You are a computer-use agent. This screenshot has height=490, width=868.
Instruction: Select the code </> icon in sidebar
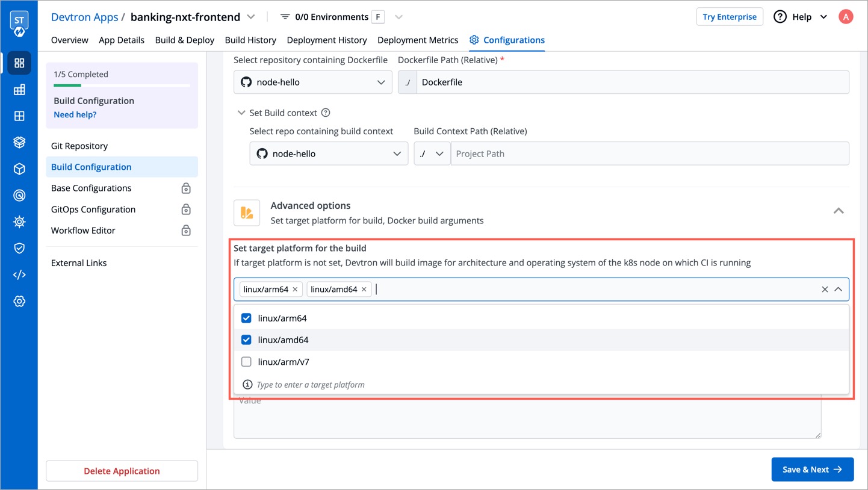pos(19,274)
